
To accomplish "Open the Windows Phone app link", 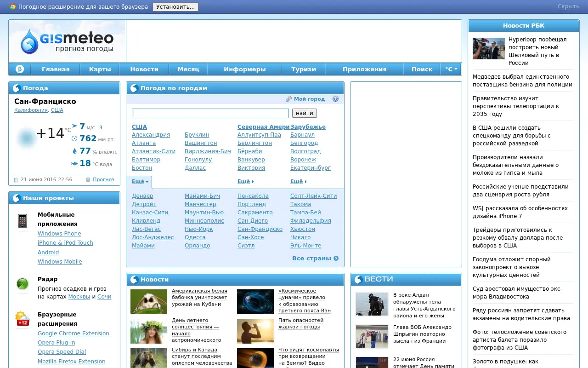I will (x=59, y=234).
